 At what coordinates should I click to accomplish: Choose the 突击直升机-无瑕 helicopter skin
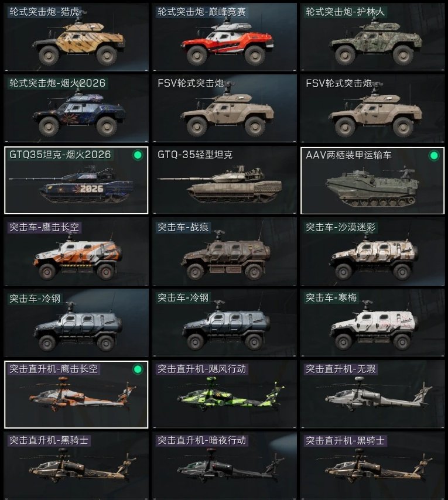[372, 395]
